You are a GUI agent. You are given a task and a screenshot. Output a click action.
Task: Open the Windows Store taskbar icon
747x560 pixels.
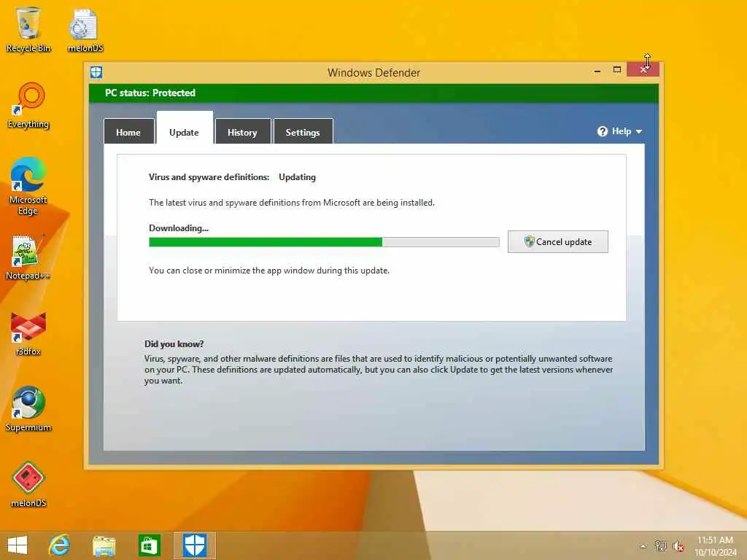(x=149, y=545)
